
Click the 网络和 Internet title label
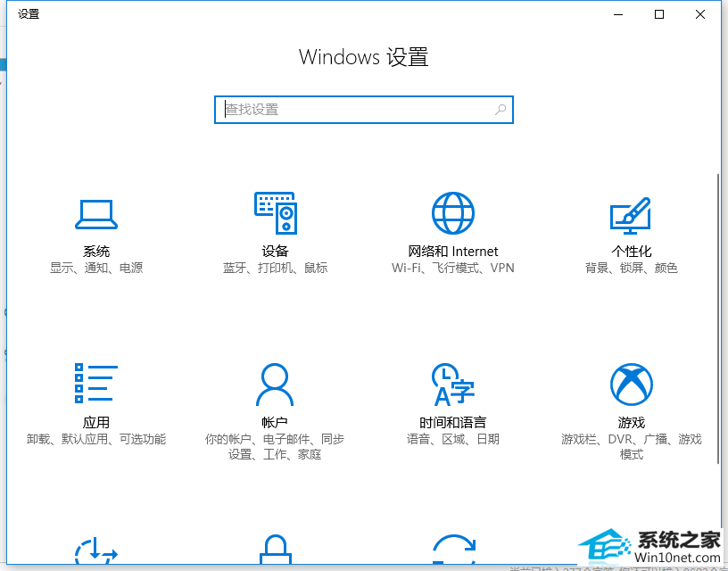click(x=453, y=252)
